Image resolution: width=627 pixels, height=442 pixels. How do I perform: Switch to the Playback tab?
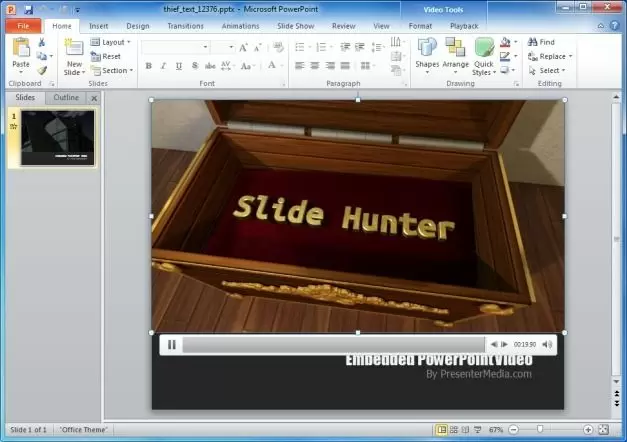[x=463, y=25]
